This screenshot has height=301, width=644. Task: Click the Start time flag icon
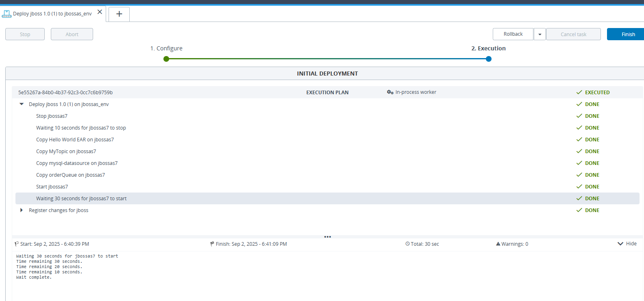coord(17,244)
